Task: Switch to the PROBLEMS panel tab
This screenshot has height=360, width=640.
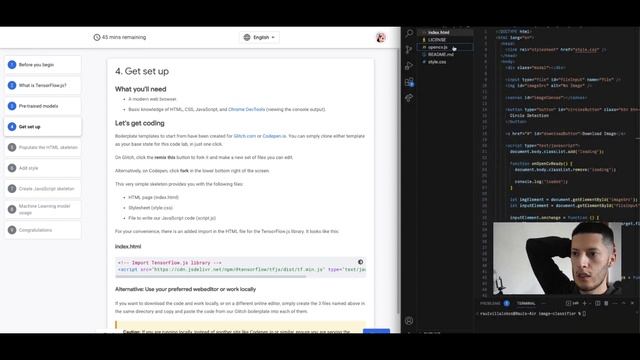Action: (490, 303)
